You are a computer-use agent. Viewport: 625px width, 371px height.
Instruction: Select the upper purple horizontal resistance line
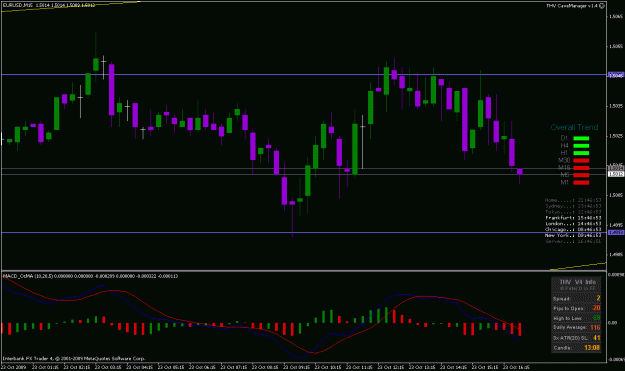[x=303, y=75]
